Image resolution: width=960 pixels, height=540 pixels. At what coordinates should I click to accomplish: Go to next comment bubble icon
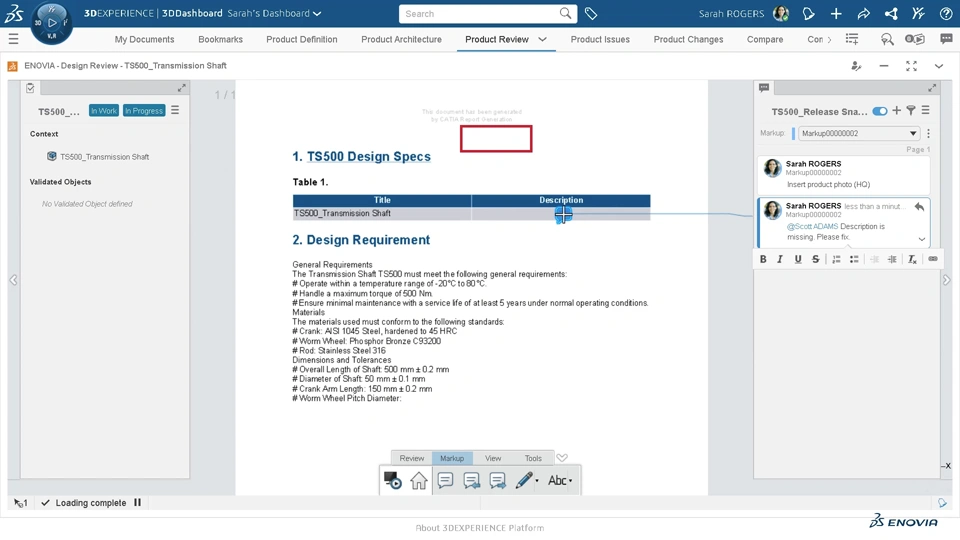[498, 481]
